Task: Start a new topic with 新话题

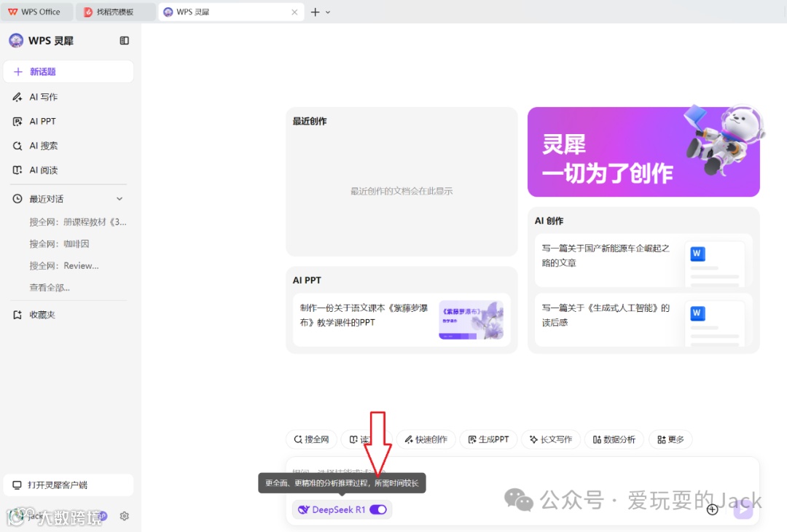Action: point(68,71)
